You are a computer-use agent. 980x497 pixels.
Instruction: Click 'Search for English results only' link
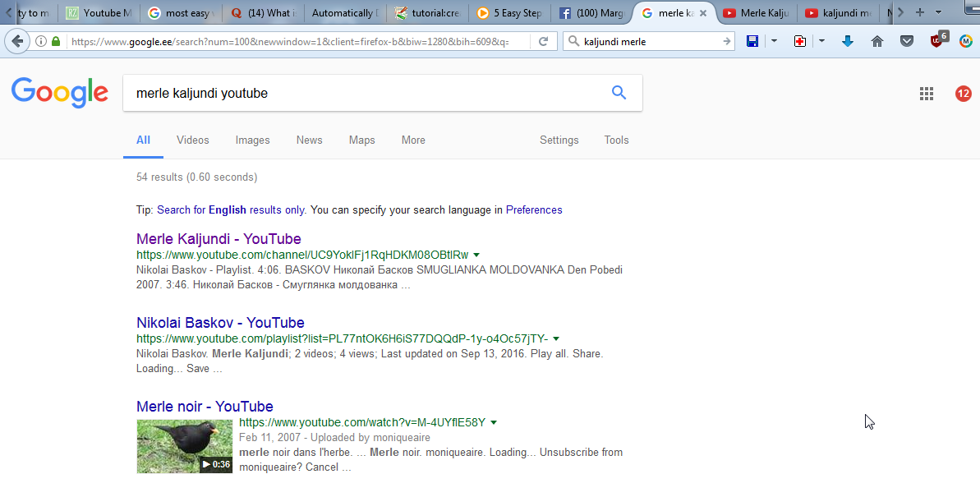tap(231, 210)
